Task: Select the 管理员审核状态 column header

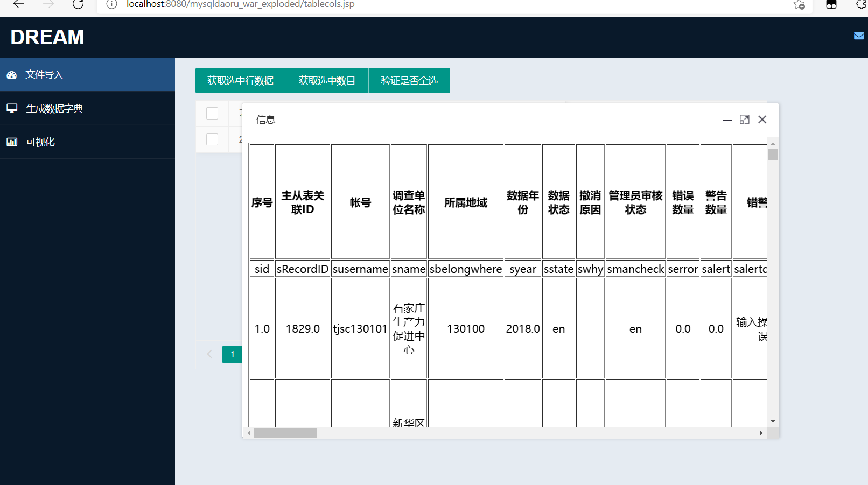Action: 635,202
